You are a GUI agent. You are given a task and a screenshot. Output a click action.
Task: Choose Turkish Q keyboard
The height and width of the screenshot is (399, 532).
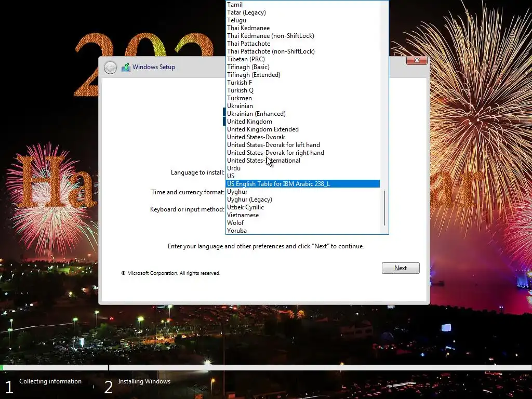pyautogui.click(x=303, y=90)
